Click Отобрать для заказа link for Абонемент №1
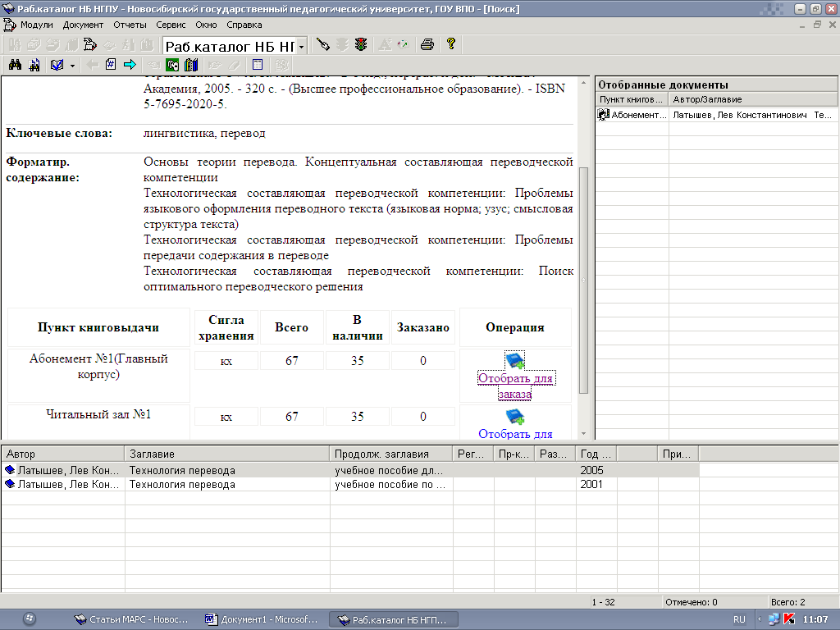This screenshot has width=840, height=630. [515, 386]
